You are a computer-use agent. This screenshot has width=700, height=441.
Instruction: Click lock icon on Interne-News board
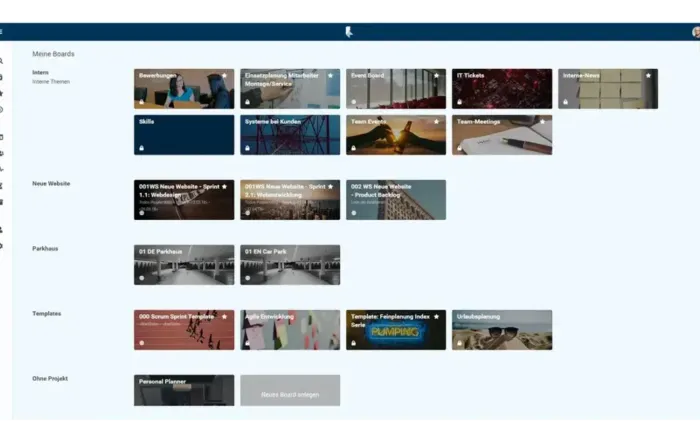566,102
